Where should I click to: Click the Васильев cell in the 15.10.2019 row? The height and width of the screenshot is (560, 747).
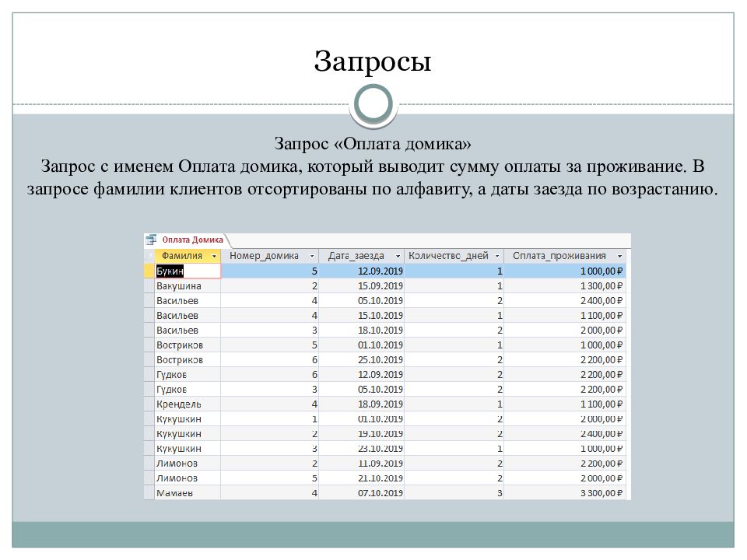coord(188,315)
